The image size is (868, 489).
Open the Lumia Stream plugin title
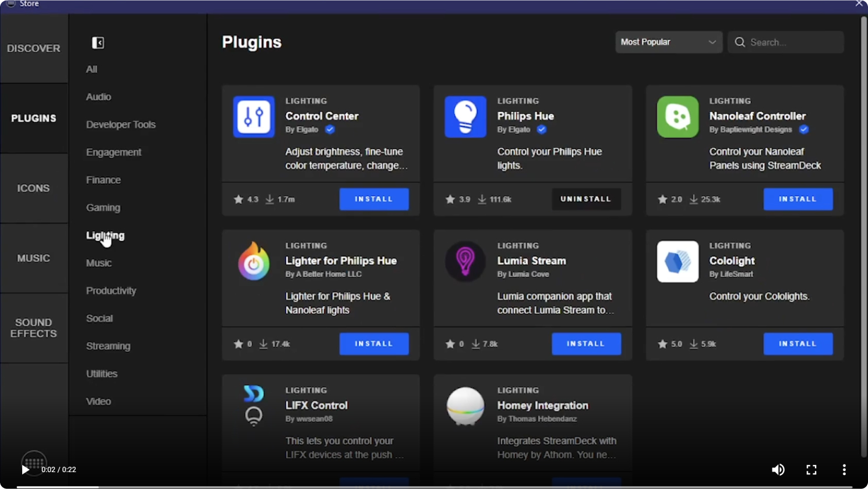(531, 261)
